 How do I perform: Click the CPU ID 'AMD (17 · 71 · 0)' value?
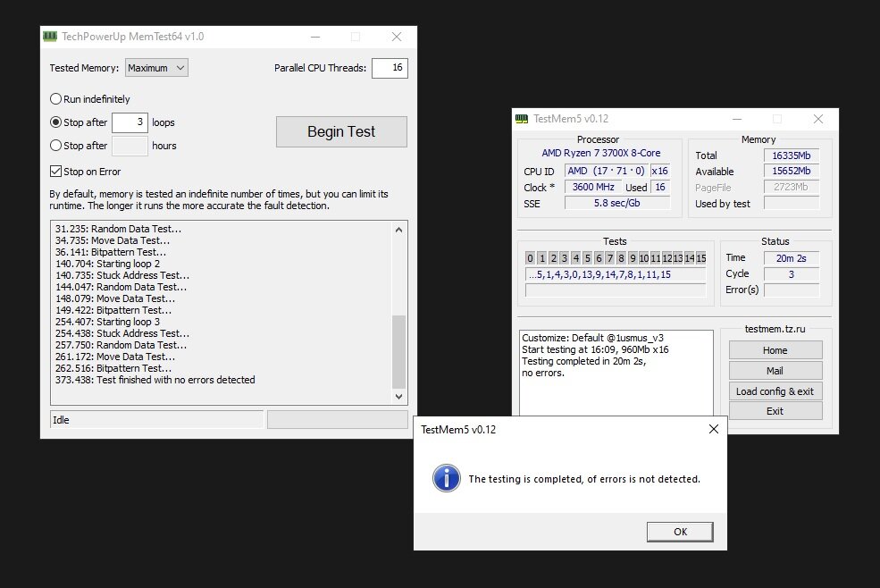point(606,171)
